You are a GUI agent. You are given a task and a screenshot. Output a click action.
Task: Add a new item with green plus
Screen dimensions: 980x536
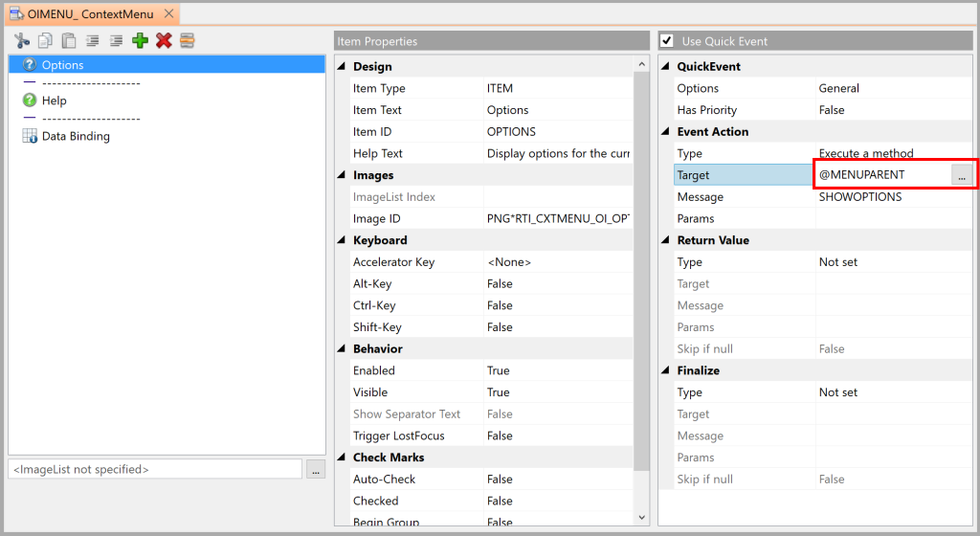(140, 40)
